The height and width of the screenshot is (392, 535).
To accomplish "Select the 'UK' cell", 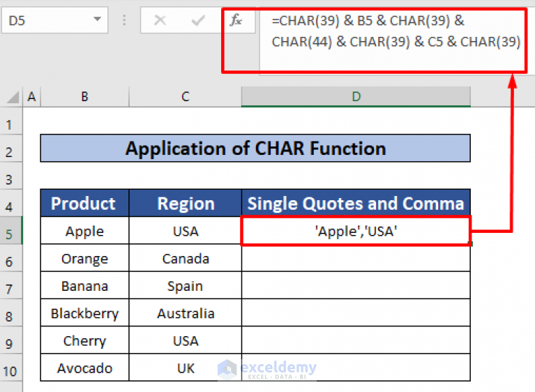I will [x=186, y=368].
